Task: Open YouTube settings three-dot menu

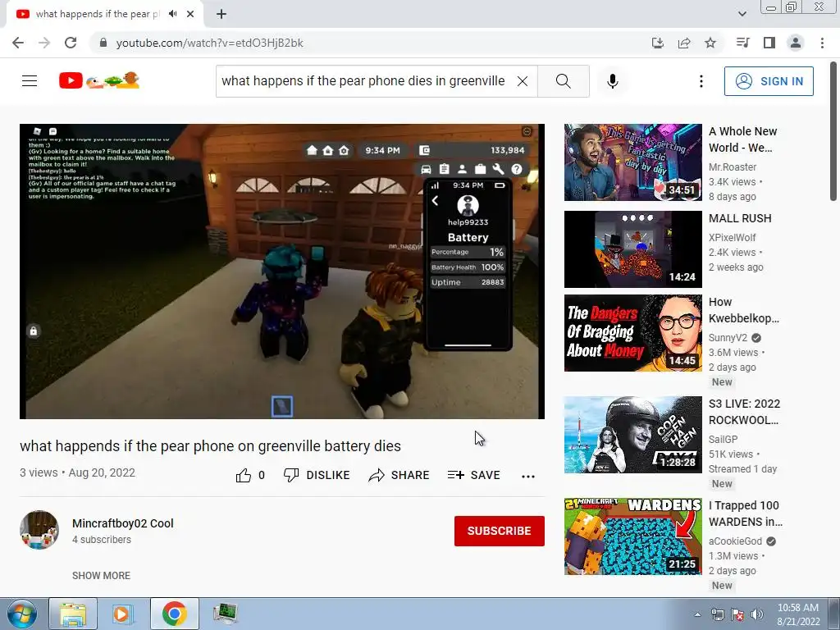Action: click(x=701, y=81)
